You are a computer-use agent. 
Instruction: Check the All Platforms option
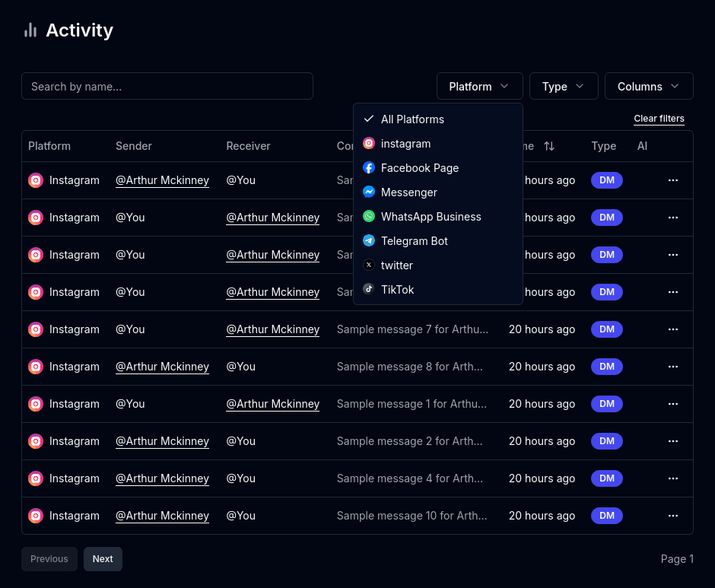pyautogui.click(x=369, y=119)
